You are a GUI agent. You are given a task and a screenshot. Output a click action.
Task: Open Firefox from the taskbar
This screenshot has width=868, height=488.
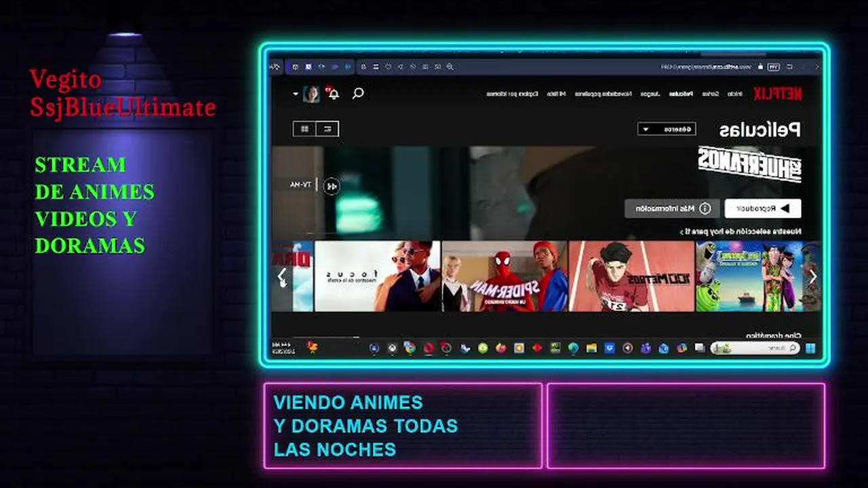click(500, 348)
